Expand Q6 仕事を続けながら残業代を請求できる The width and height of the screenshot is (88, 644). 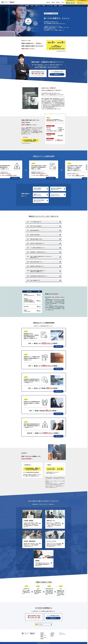[44, 243]
